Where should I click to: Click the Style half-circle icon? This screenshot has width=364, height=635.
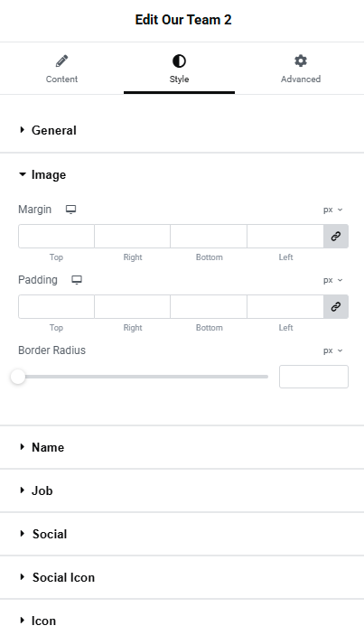tap(179, 61)
